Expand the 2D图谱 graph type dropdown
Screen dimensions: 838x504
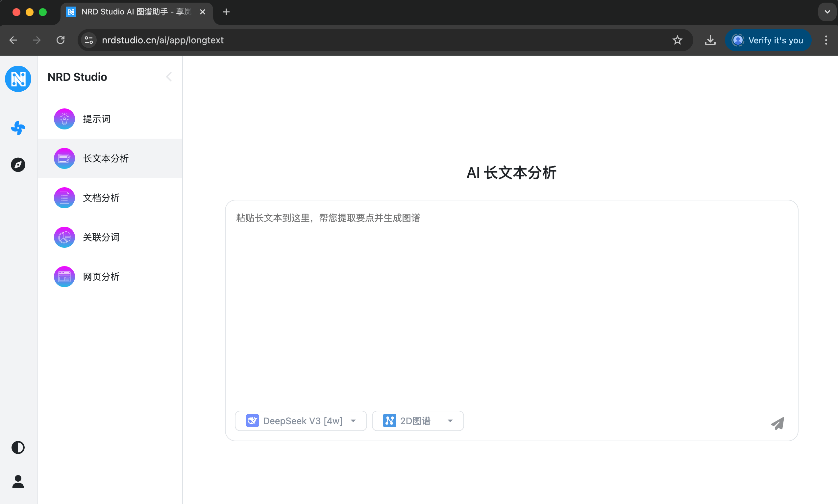click(x=417, y=421)
